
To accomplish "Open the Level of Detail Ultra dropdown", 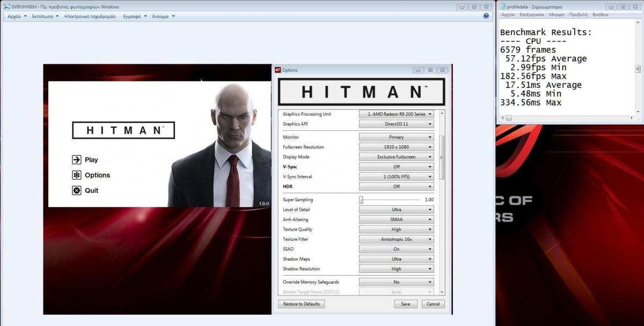I will click(x=396, y=210).
